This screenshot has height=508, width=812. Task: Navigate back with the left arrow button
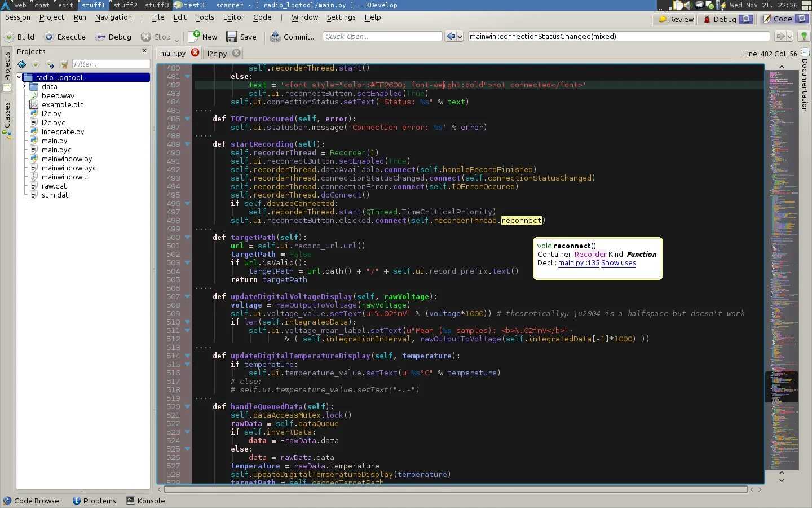pos(451,36)
